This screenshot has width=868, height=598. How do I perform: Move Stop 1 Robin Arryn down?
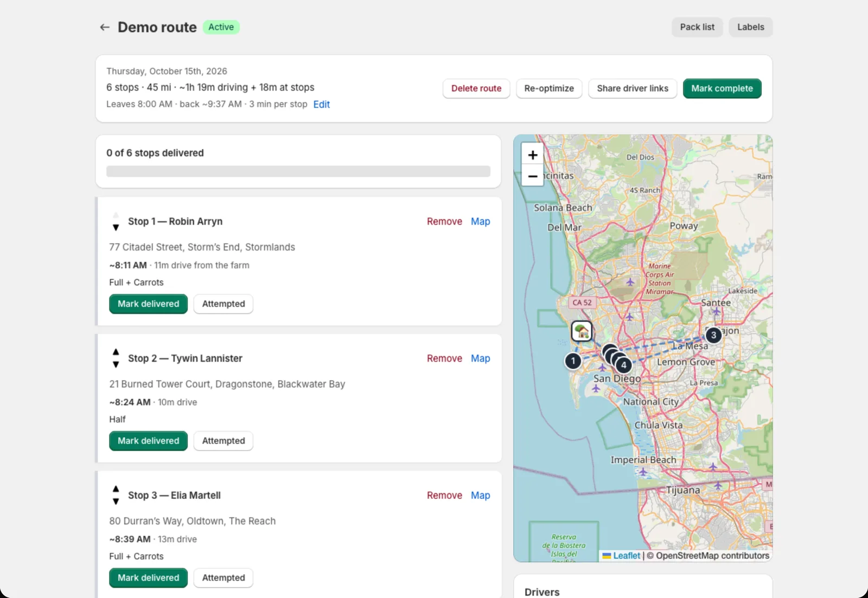116,228
